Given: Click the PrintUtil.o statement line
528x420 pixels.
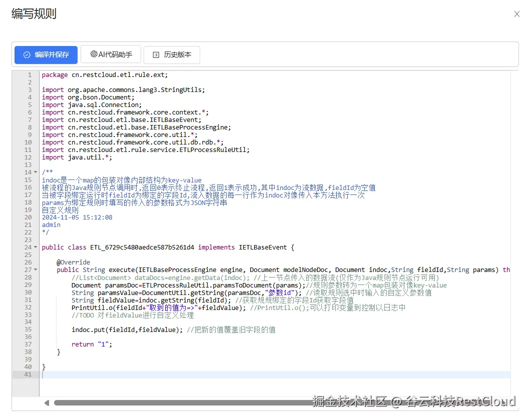Looking at the screenshot, I should (x=238, y=307).
